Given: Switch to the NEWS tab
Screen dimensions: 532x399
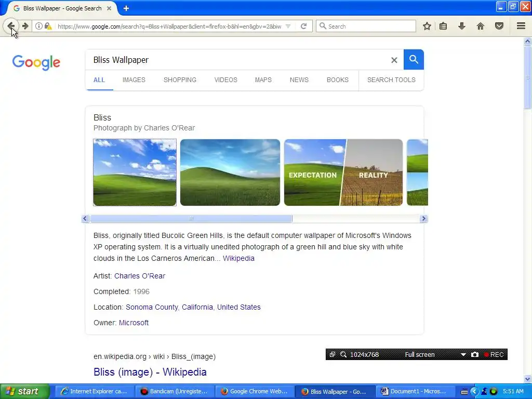Looking at the screenshot, I should point(299,79).
